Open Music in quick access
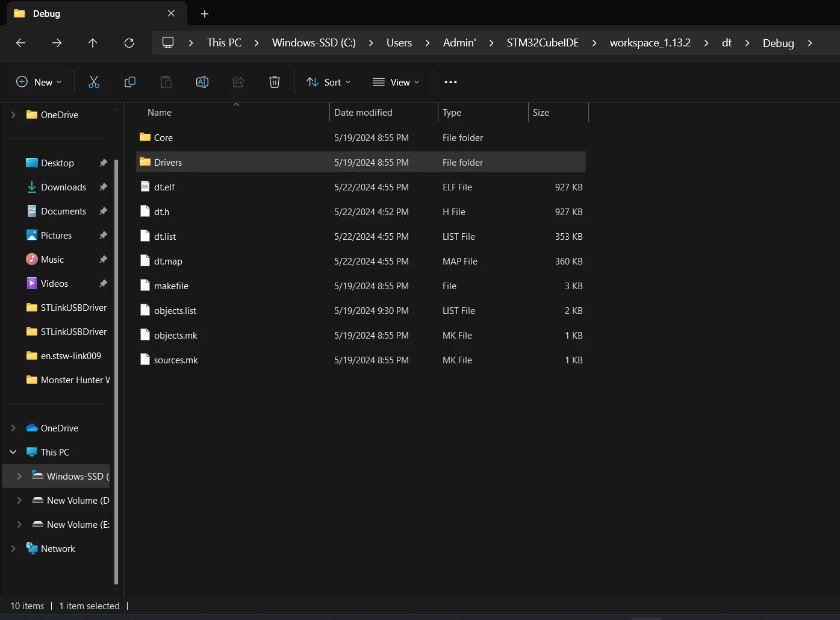Screen dimensions: 840x620 tap(45, 259)
